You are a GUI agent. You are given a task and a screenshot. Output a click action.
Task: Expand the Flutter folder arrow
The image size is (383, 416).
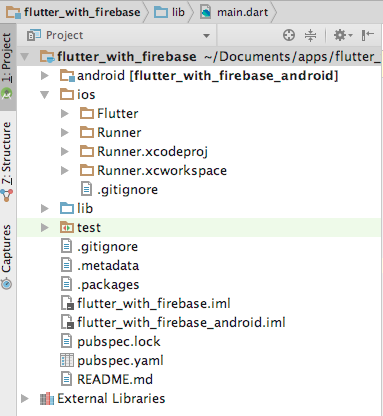[x=65, y=114]
